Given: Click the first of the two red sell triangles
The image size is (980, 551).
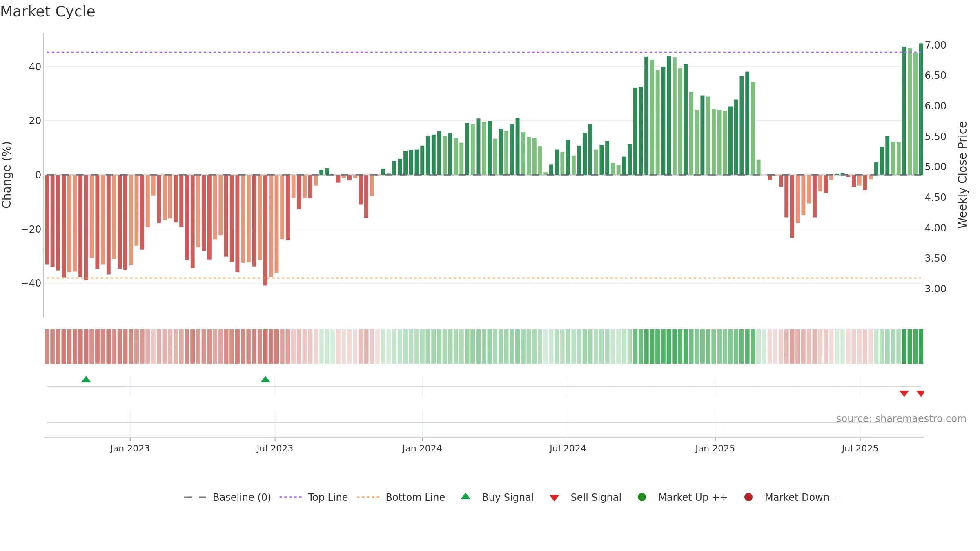Looking at the screenshot, I should [x=904, y=393].
